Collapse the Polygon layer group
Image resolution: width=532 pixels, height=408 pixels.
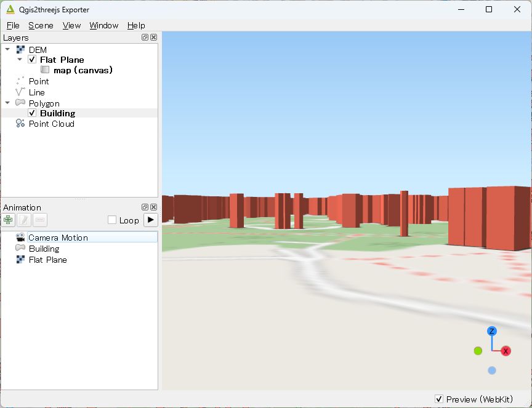[7, 102]
